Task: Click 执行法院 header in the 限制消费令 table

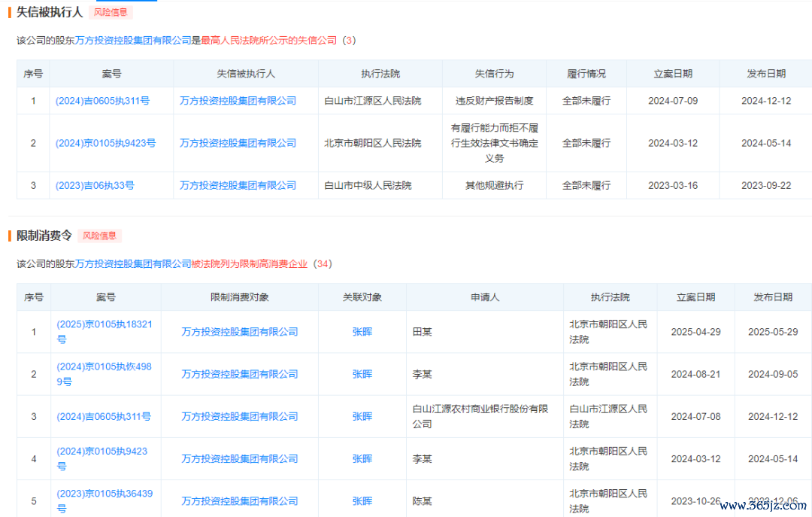Action: click(610, 297)
